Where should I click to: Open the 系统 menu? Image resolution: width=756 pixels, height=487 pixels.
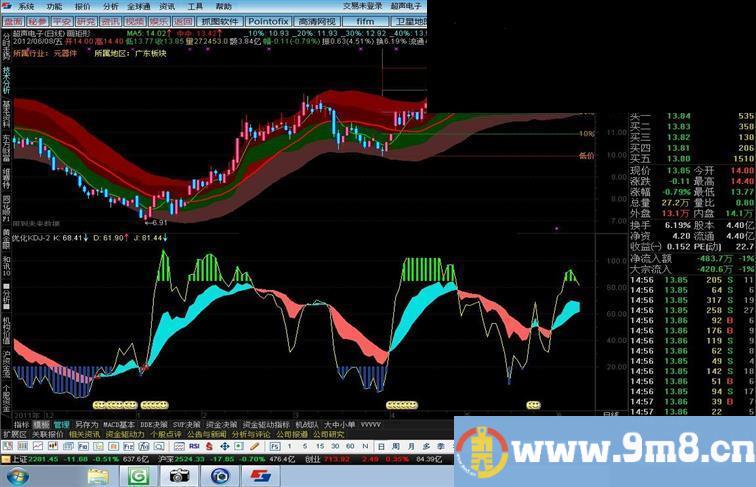pos(25,5)
